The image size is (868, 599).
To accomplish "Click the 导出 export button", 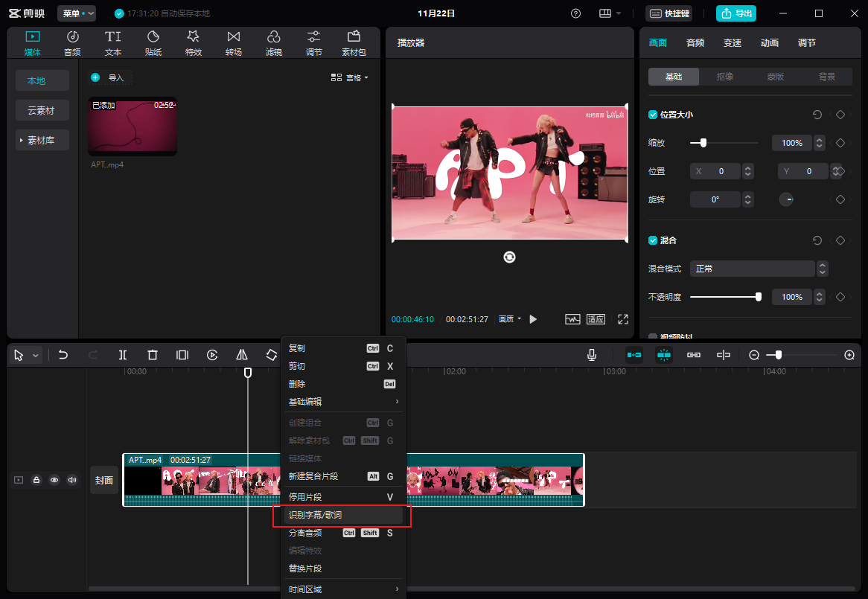I will 735,13.
